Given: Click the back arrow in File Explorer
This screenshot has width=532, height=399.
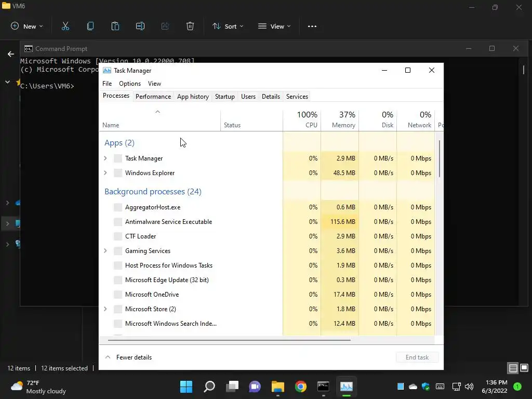Looking at the screenshot, I should click(11, 54).
